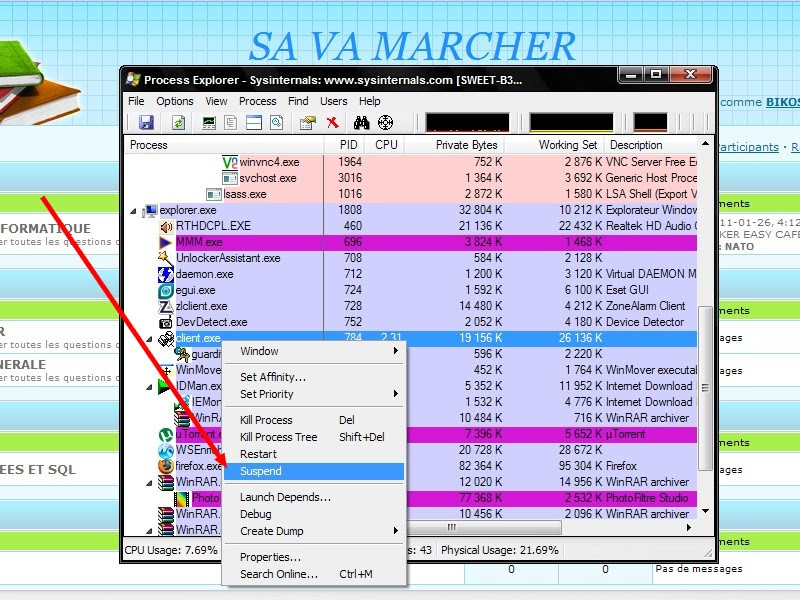Choose Restart in context menu
The height and width of the screenshot is (600, 800).
314,454
